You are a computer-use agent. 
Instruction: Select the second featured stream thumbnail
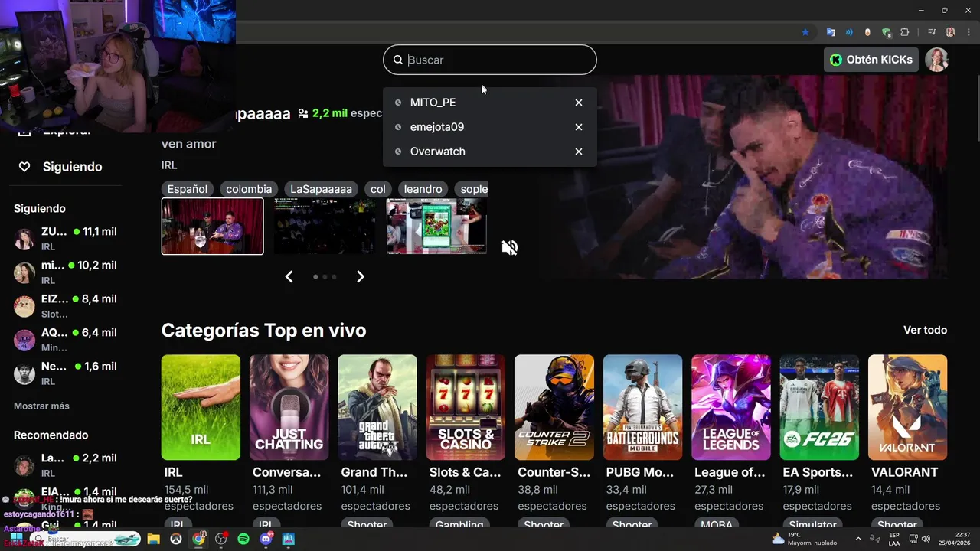click(325, 227)
